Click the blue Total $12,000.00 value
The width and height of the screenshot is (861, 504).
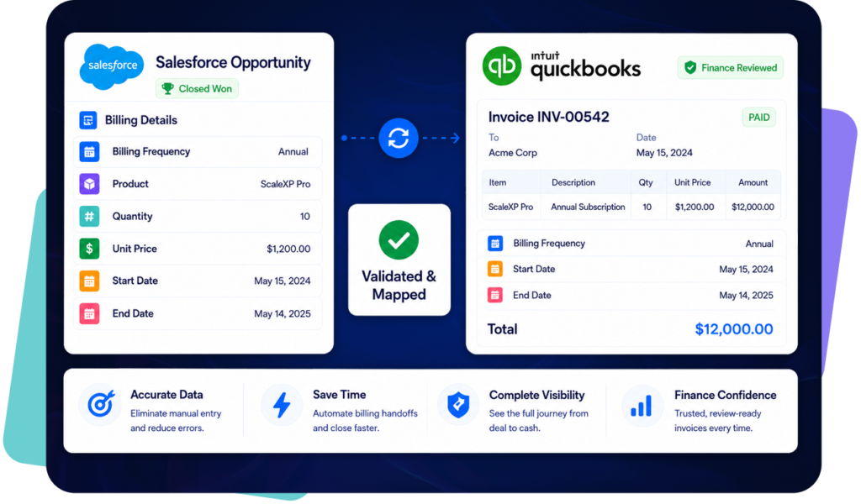pos(734,329)
